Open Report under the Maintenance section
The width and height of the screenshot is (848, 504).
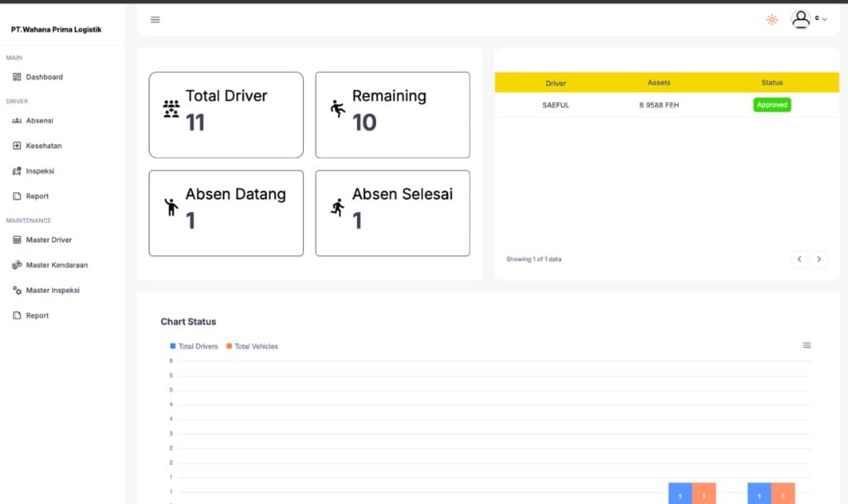(x=37, y=315)
